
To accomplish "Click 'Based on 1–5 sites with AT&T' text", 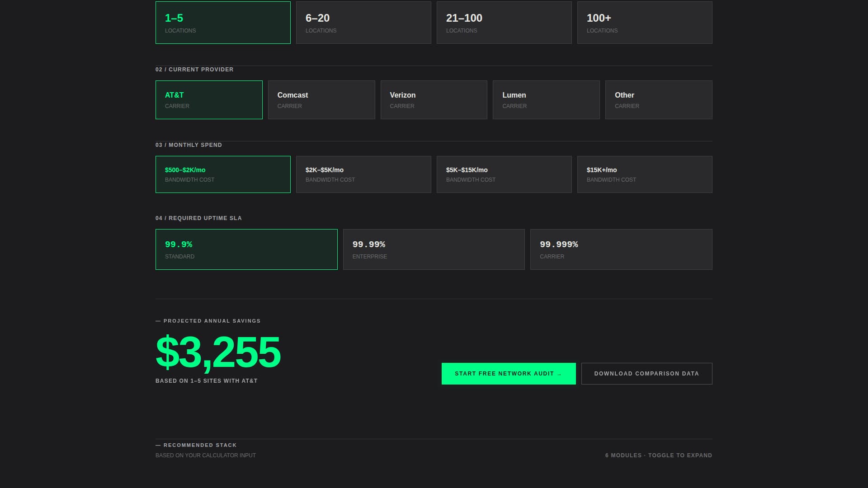I will pos(207,381).
